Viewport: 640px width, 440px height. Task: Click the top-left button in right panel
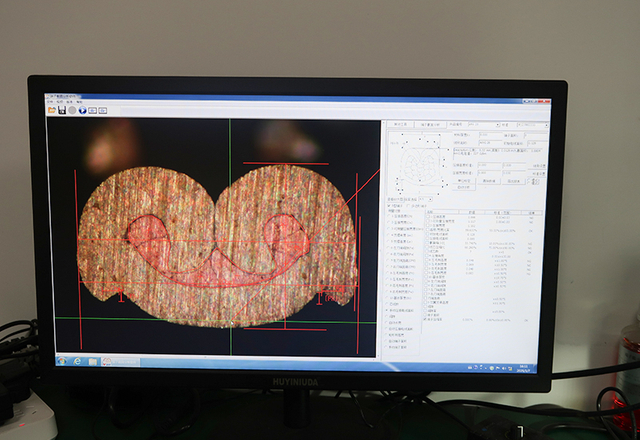click(x=400, y=125)
